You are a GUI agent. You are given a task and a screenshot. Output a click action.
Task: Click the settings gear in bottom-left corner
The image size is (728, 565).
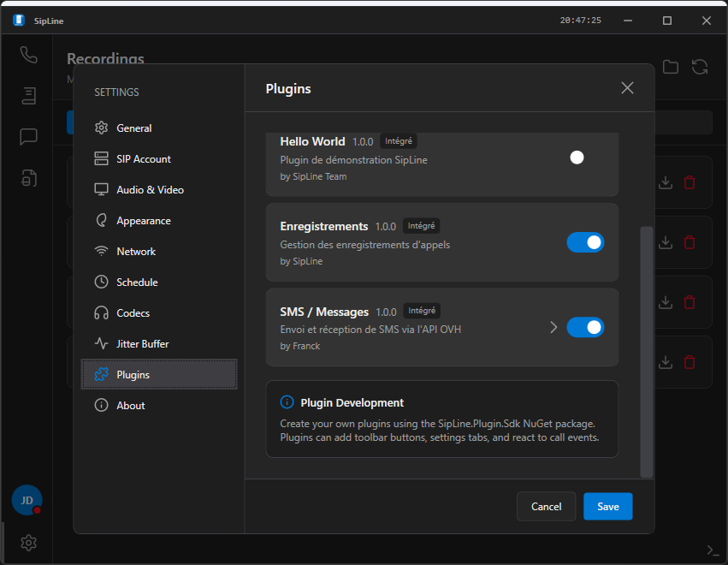tap(28, 542)
